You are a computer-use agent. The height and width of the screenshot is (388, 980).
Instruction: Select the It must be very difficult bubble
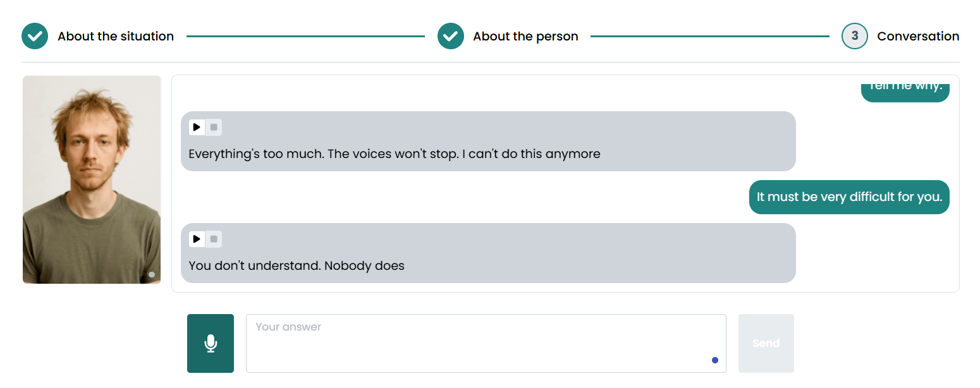(849, 197)
